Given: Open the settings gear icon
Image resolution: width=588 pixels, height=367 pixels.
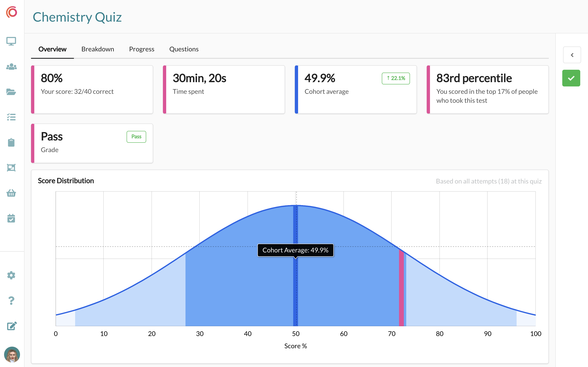Looking at the screenshot, I should pos(11,275).
